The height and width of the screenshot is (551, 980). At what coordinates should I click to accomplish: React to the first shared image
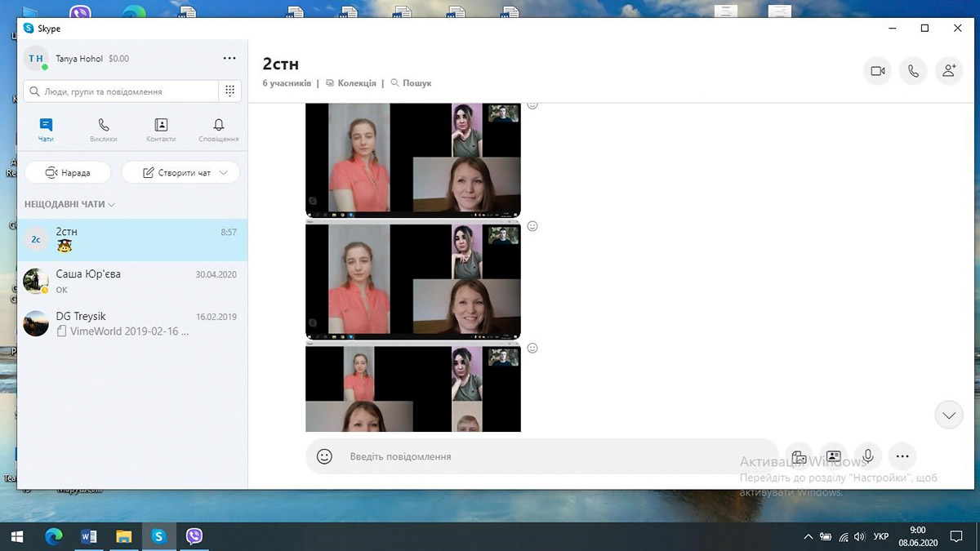coord(532,105)
